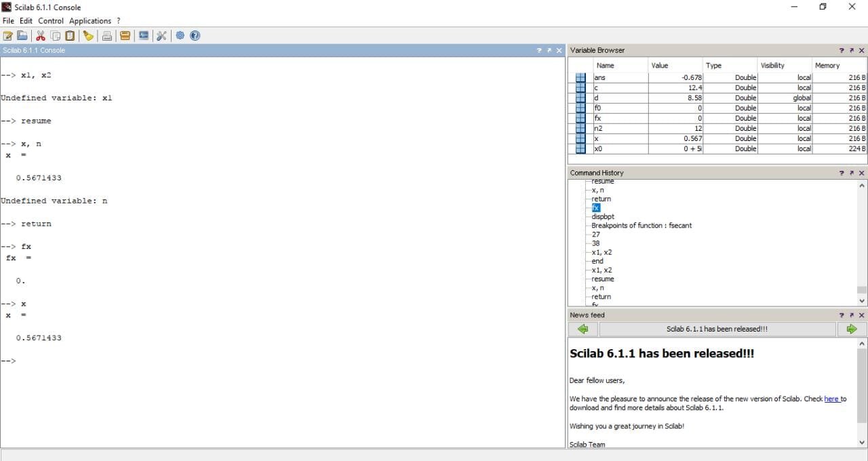This screenshot has width=868, height=461.
Task: Undock the Scilab Console panel
Action: [549, 50]
